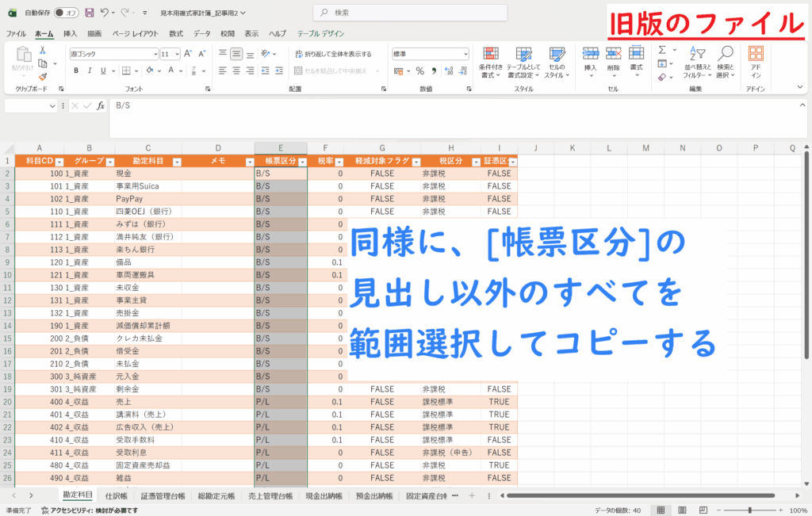Open the ファイル menu
This screenshot has height=516, width=812.
click(16, 33)
